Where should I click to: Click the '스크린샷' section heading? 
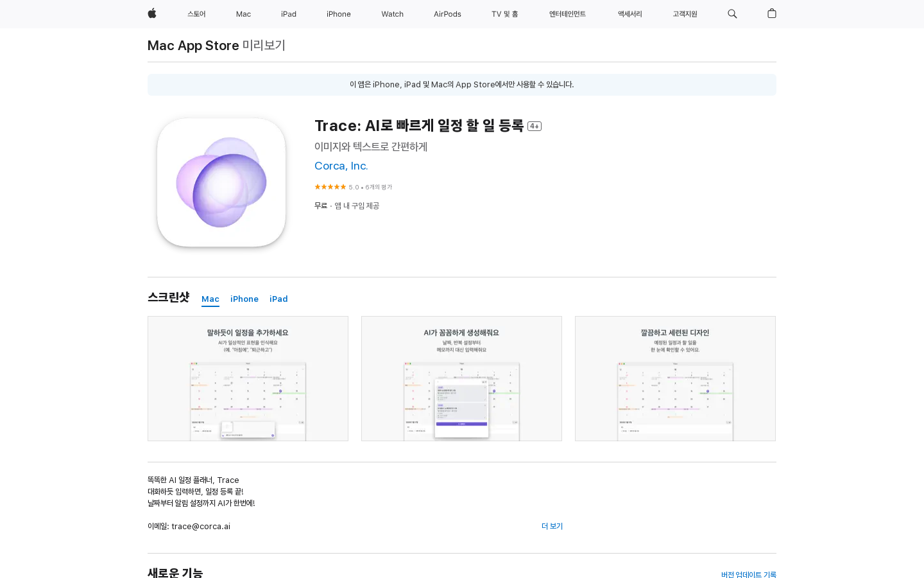click(168, 297)
